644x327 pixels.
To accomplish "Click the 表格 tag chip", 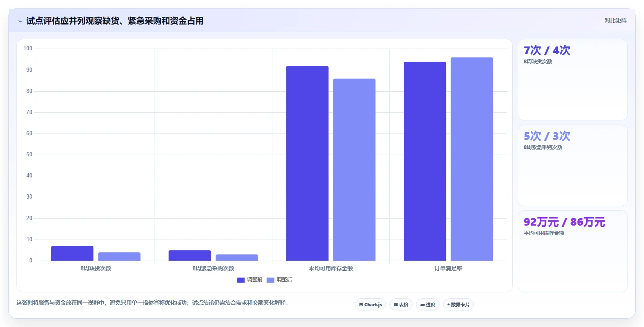I will tap(401, 305).
